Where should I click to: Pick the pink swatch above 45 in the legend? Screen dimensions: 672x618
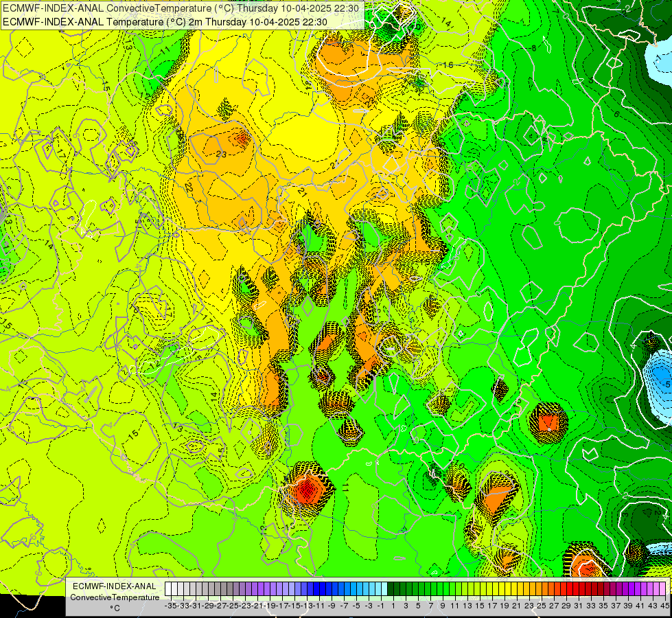(662, 588)
